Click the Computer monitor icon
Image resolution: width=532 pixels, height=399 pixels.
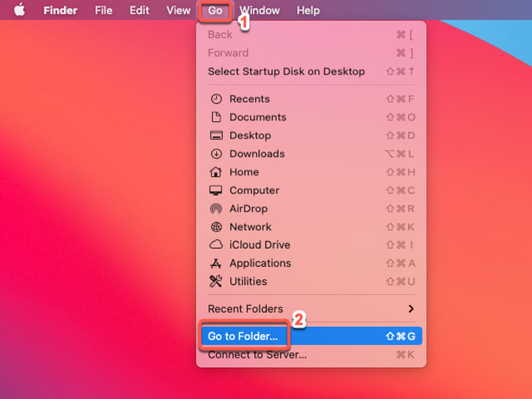point(216,190)
